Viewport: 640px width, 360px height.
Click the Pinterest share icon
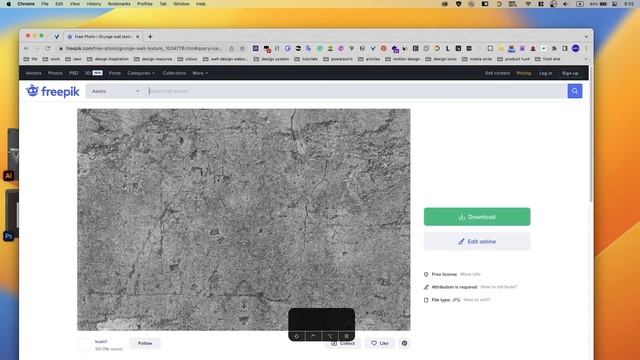pyautogui.click(x=404, y=343)
